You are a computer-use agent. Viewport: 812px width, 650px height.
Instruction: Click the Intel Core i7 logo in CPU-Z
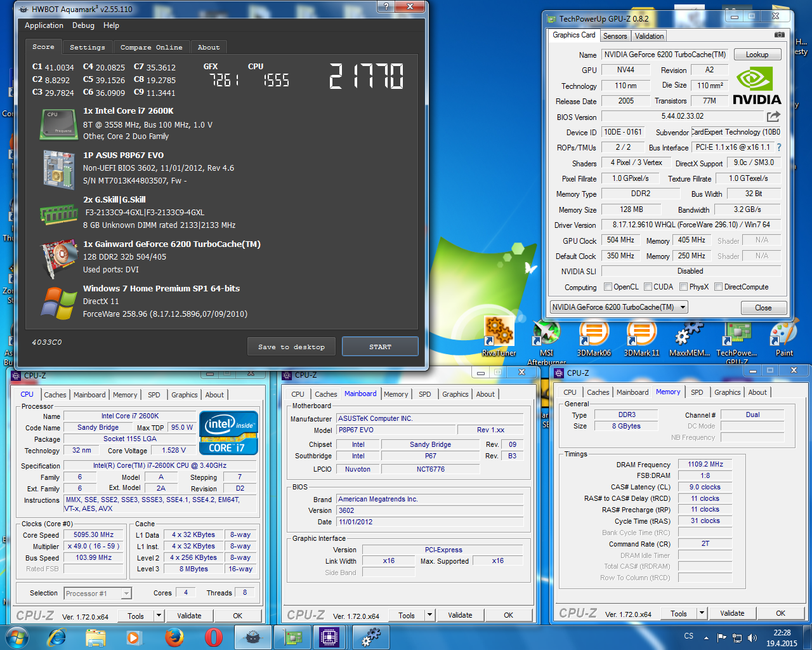tap(229, 433)
